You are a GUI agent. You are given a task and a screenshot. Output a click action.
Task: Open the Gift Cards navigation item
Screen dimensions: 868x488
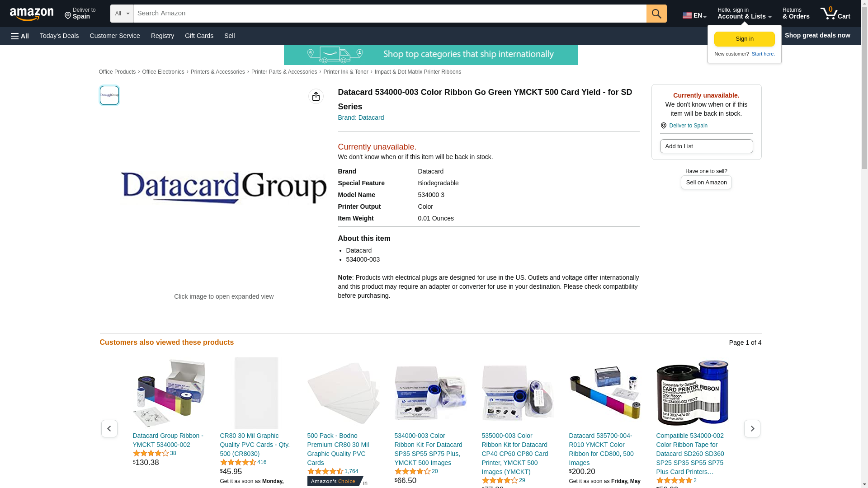[199, 36]
